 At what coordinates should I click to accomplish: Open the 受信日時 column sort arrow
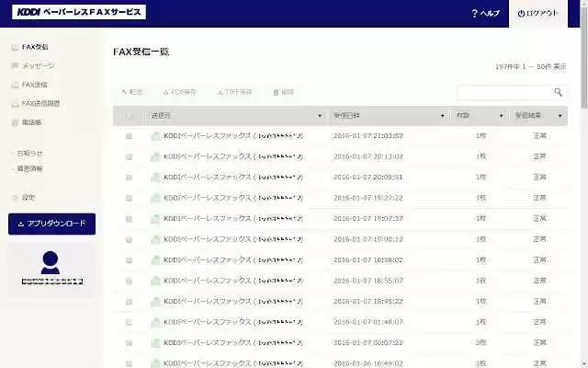(443, 116)
